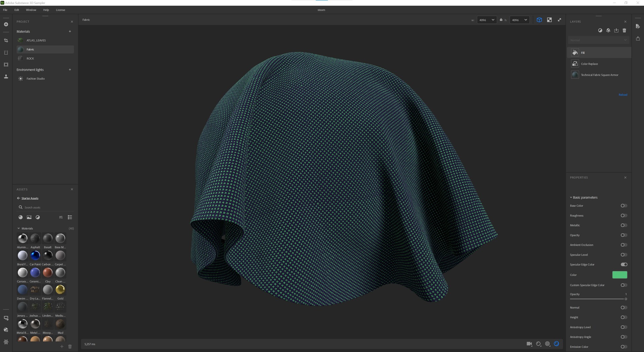
Task: Switch to the 3D view cube icon
Action: coord(539,20)
